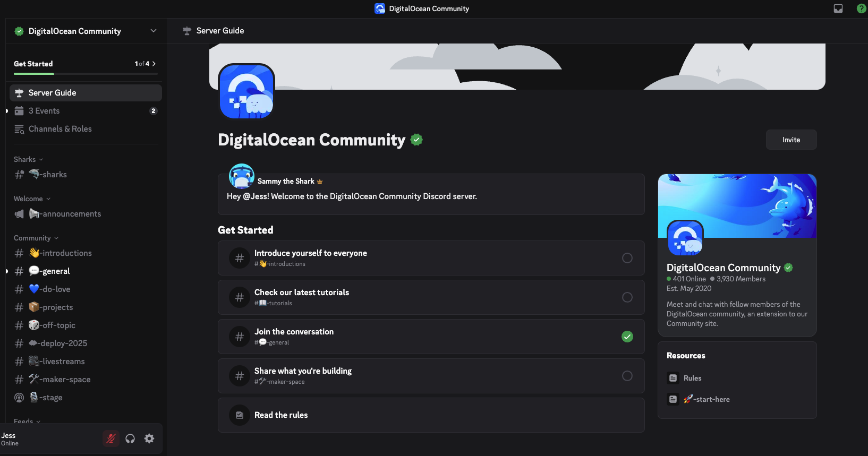Screen dimensions: 868x456
Task: Select the 3 Events sidebar item
Action: [x=44, y=111]
